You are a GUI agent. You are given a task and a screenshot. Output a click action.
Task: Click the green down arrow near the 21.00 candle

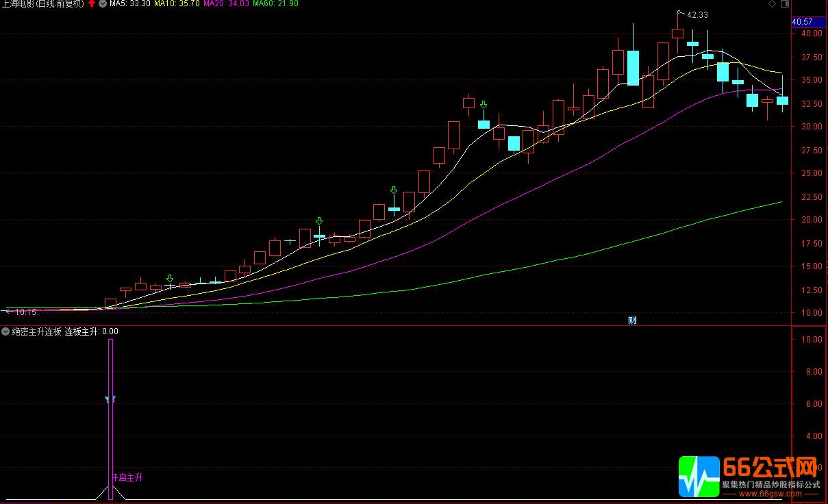(394, 190)
